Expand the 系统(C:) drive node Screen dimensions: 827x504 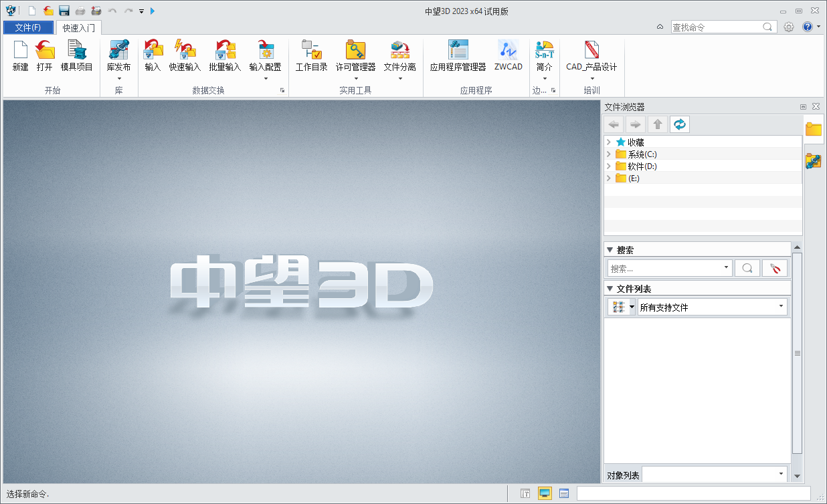[x=608, y=154]
